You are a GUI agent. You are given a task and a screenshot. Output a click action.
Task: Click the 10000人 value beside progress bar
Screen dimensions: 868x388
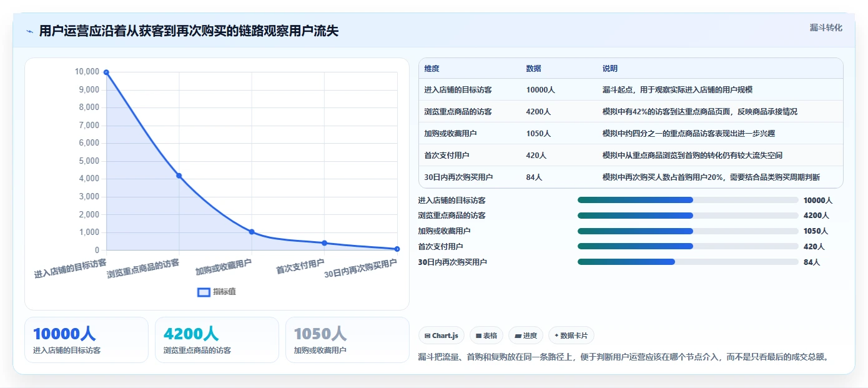click(x=818, y=201)
